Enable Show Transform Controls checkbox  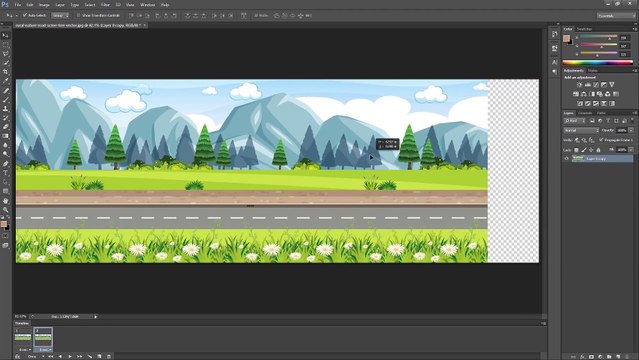79,15
